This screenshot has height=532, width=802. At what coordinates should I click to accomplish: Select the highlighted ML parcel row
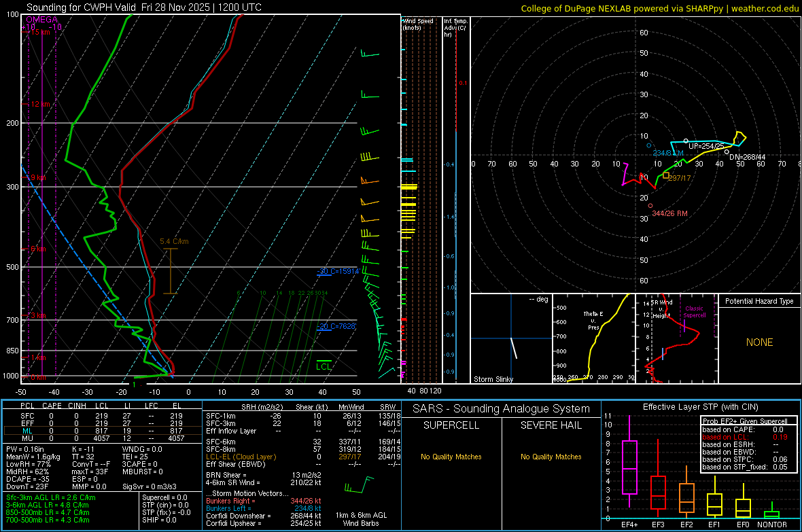click(x=102, y=431)
